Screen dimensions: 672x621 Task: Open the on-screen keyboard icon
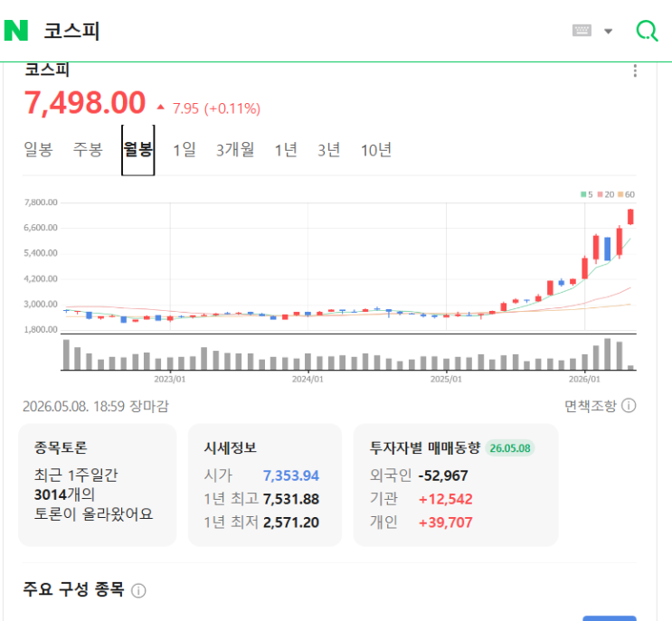582,31
